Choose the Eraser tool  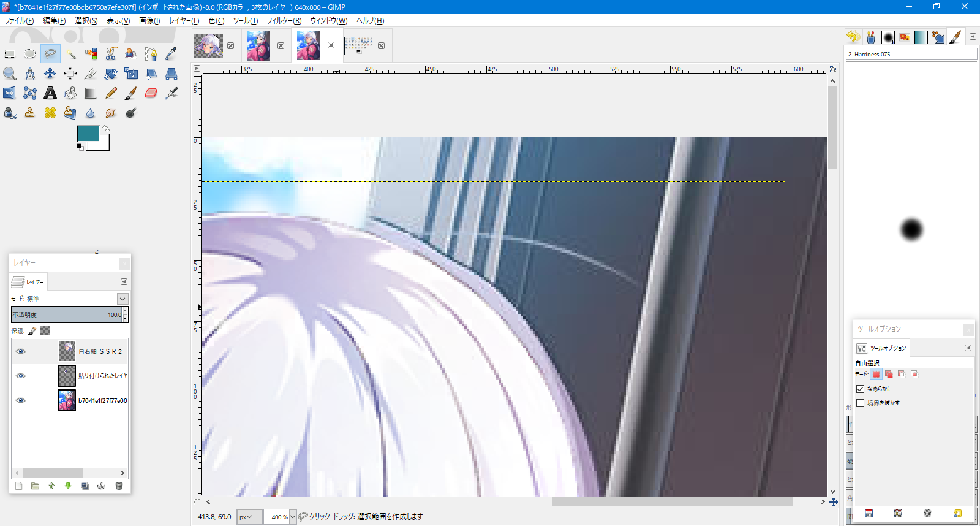point(151,93)
